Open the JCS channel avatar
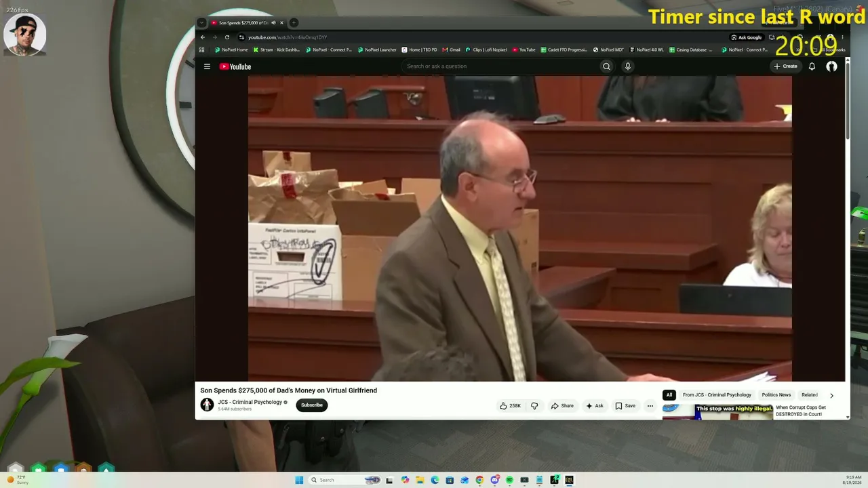The width and height of the screenshot is (868, 488). [207, 405]
